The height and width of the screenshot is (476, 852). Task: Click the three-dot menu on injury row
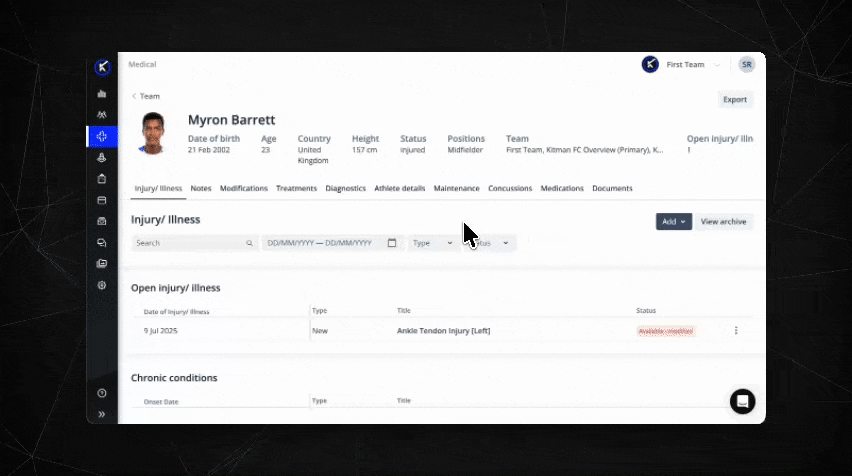[x=736, y=331]
